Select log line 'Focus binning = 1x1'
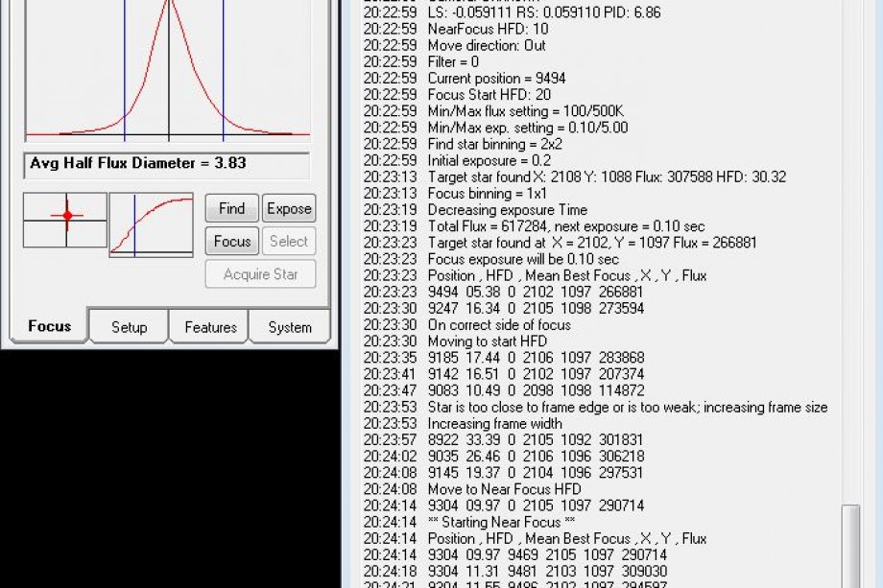 click(x=455, y=193)
